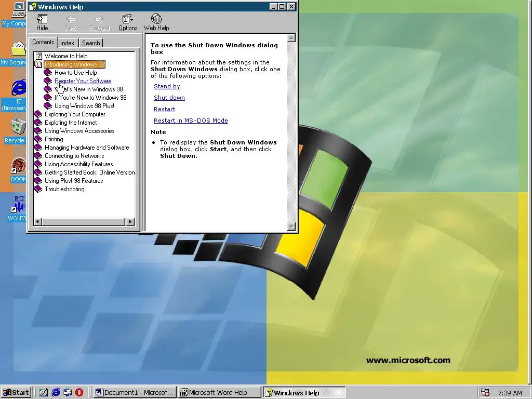
Task: Open the Start menu
Action: 16,393
